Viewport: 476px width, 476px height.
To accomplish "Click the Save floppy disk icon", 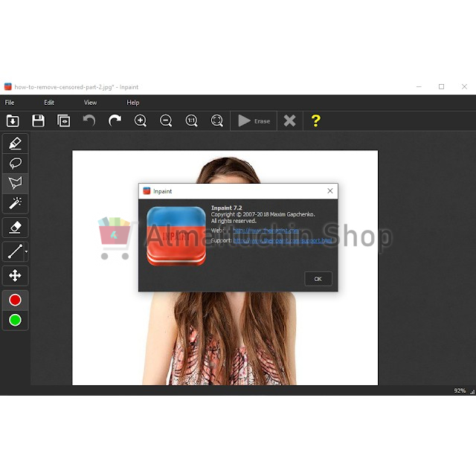I will (x=39, y=120).
